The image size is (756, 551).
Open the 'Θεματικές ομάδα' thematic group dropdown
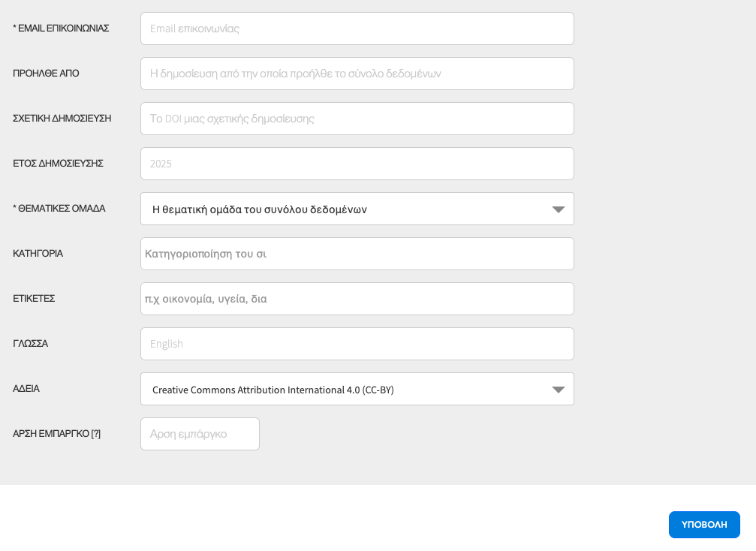click(357, 209)
